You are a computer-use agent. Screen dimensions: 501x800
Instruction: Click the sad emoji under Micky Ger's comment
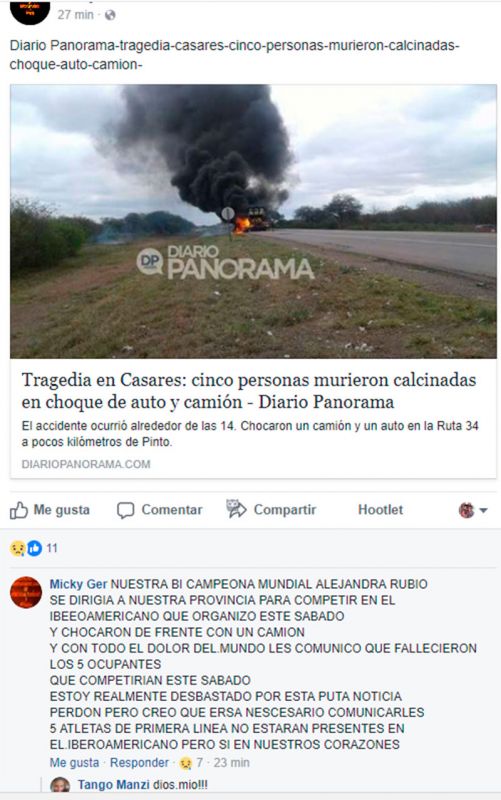coord(186,763)
